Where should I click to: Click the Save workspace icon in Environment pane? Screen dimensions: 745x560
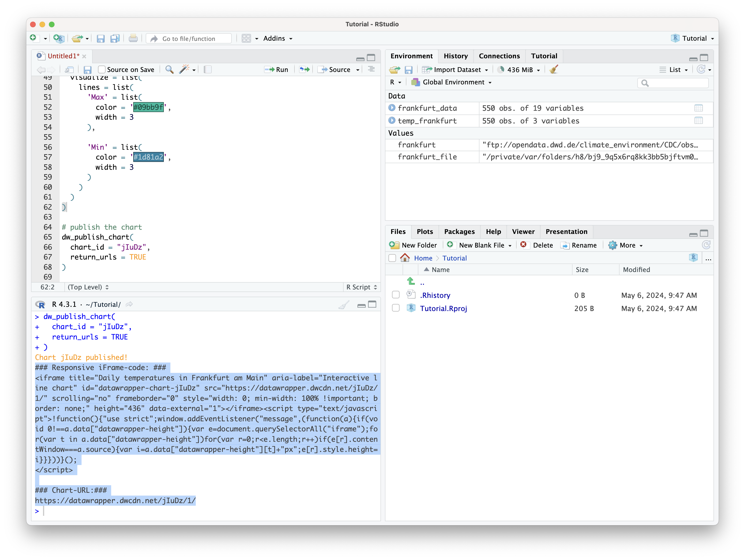click(408, 70)
